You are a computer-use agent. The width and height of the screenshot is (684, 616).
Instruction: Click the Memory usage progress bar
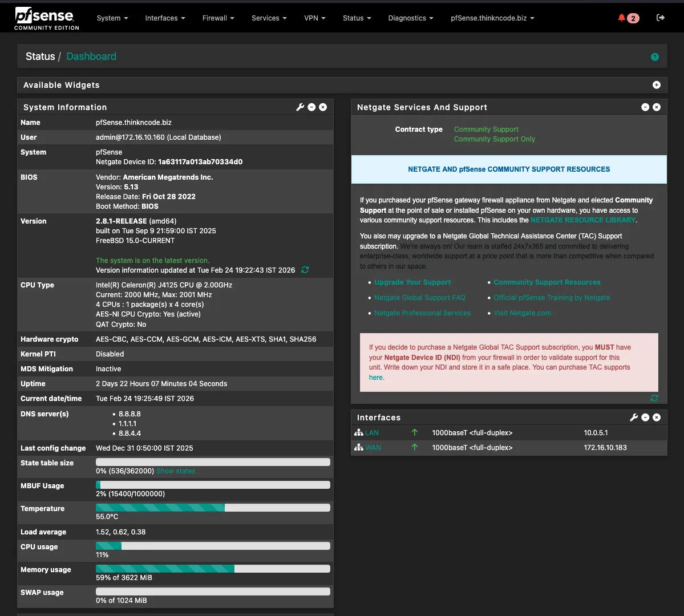213,569
